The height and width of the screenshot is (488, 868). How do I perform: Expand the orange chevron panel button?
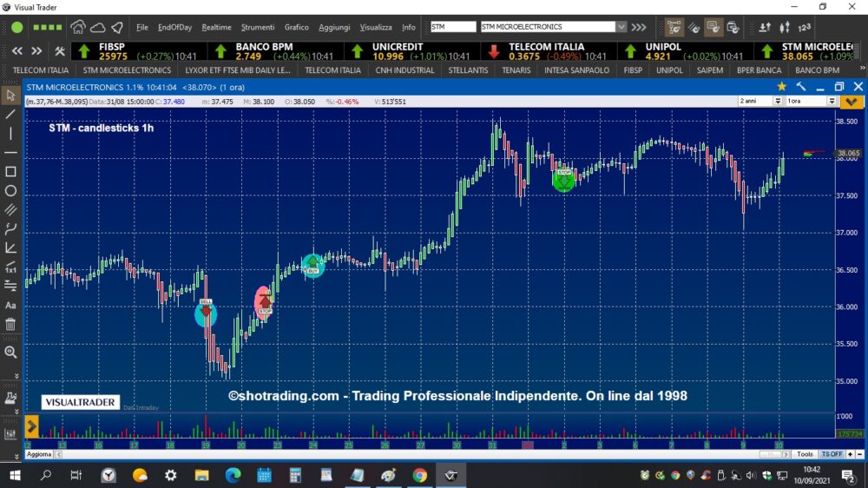point(852,102)
